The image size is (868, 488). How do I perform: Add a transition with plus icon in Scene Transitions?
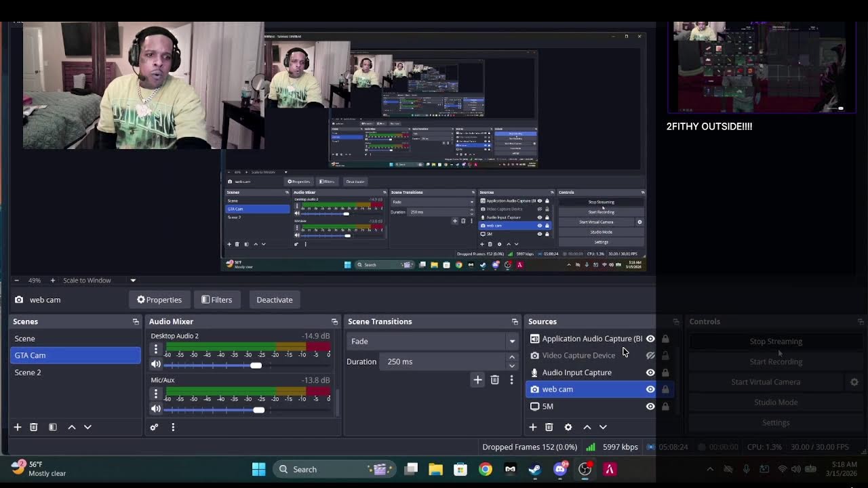pyautogui.click(x=477, y=380)
